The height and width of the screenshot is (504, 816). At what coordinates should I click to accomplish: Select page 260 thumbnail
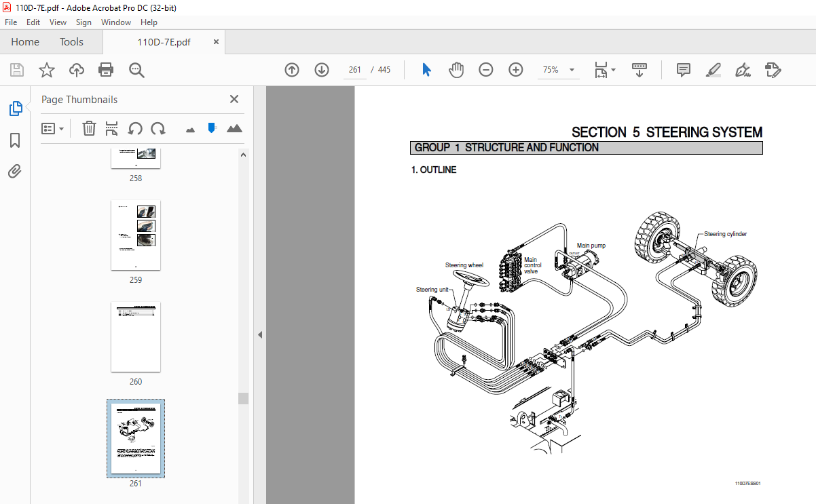(136, 336)
